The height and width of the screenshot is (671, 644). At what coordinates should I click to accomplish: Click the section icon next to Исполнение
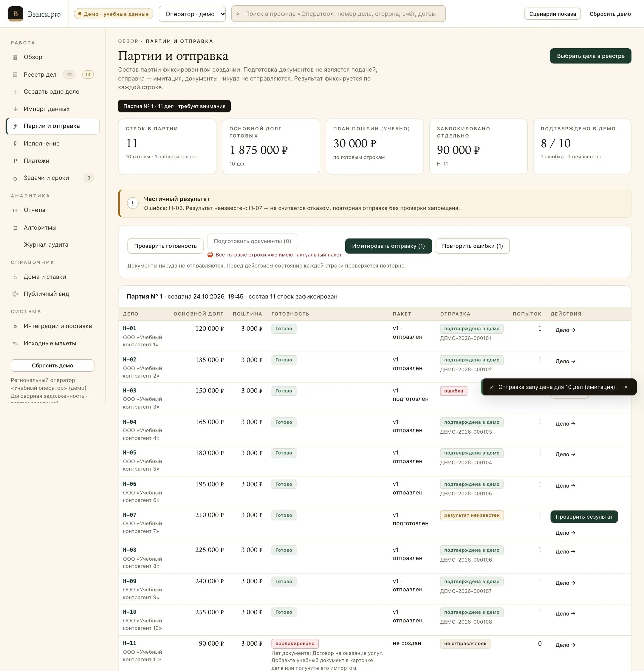(x=15, y=144)
